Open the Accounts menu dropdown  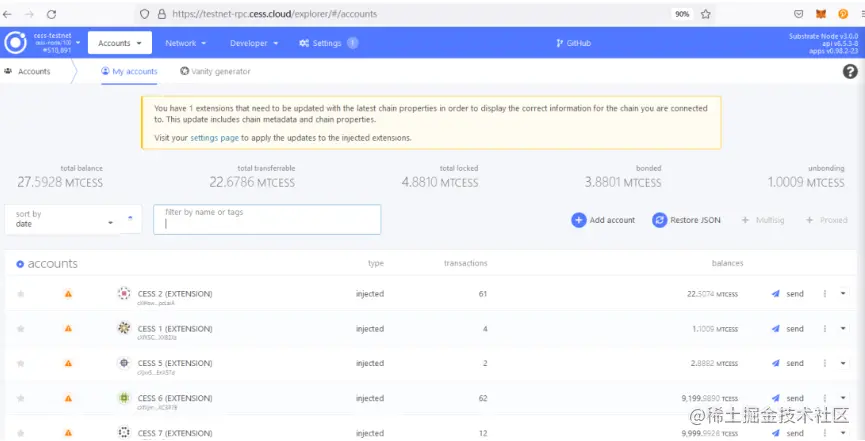coord(120,42)
